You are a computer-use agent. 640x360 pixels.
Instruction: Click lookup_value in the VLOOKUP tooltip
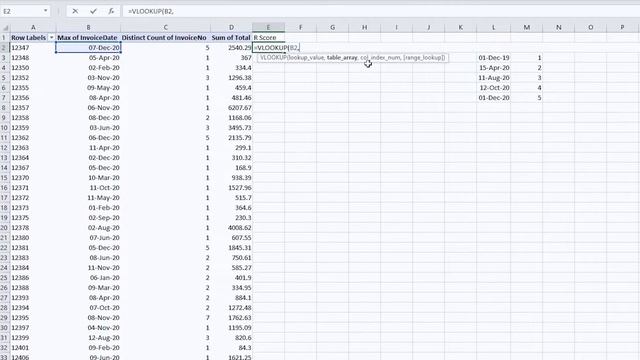click(x=306, y=58)
